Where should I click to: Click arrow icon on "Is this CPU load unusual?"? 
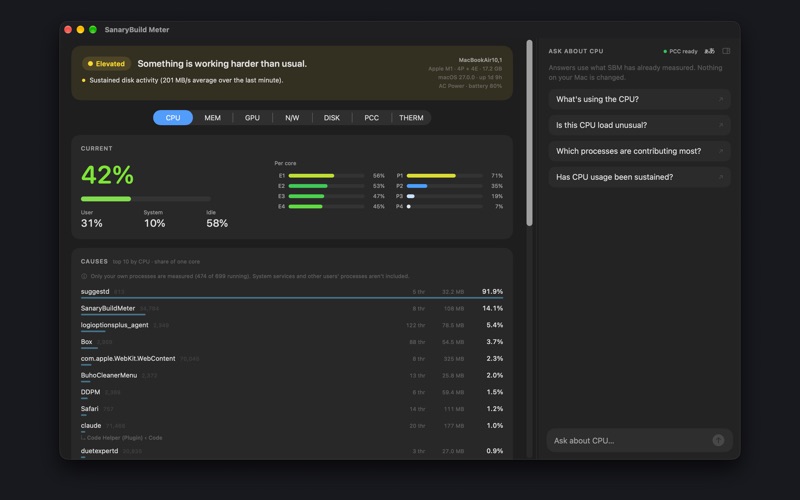[721, 126]
